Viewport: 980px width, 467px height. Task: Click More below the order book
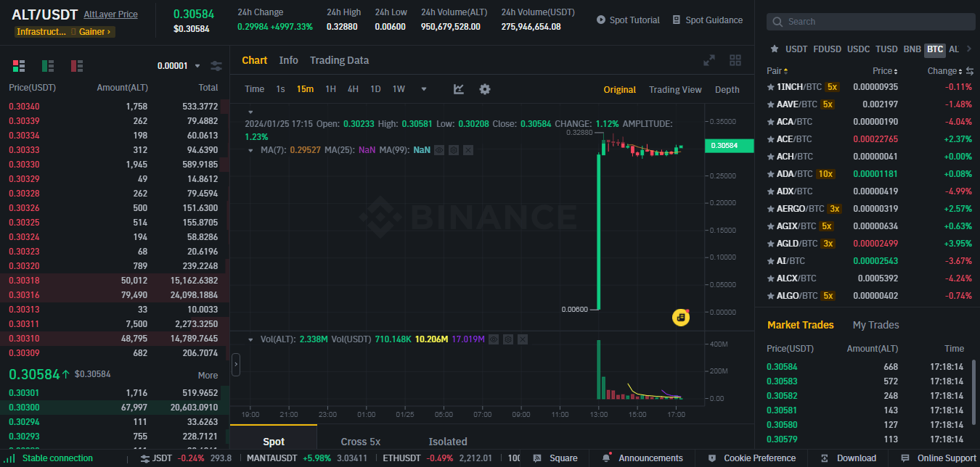coord(208,375)
